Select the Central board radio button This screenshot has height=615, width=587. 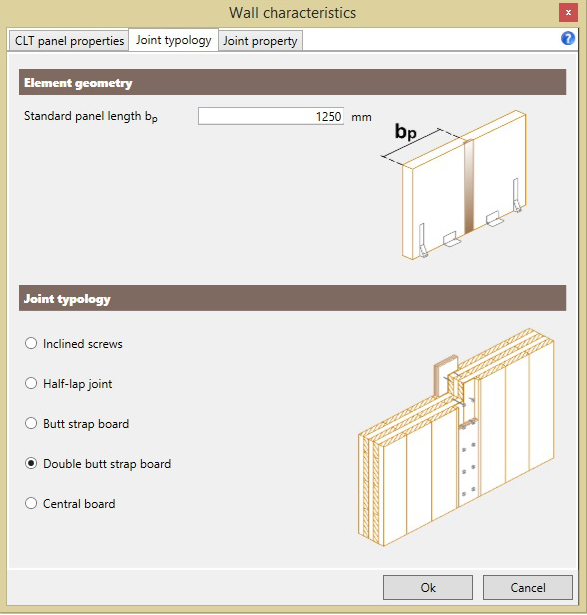tap(70, 504)
